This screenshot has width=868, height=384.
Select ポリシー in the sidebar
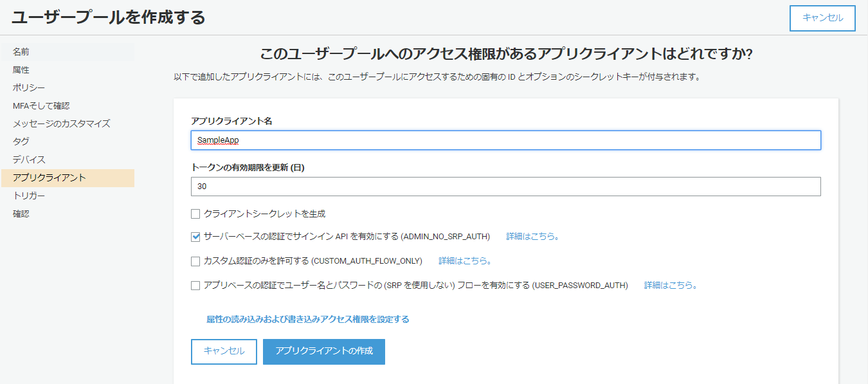point(29,87)
